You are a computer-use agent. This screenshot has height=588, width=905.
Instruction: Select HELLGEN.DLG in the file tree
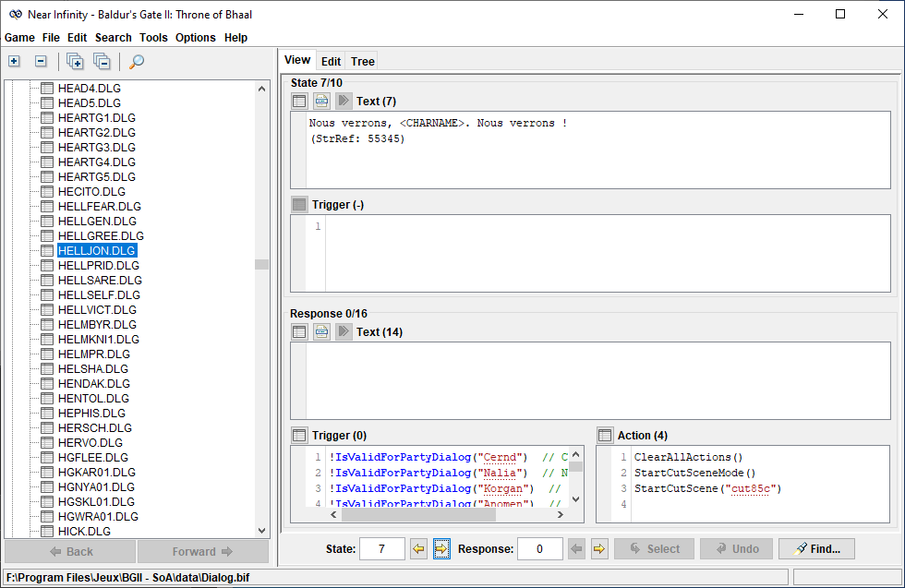(x=97, y=221)
